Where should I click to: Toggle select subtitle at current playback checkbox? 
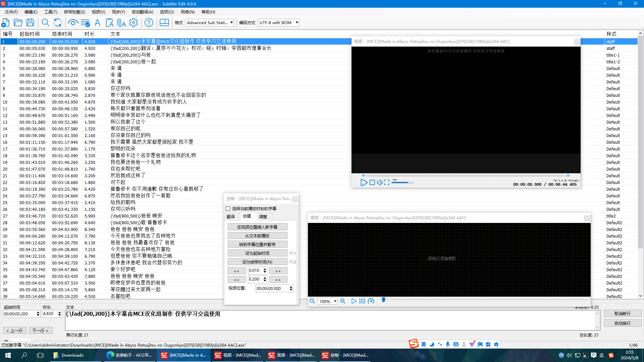coord(228,208)
